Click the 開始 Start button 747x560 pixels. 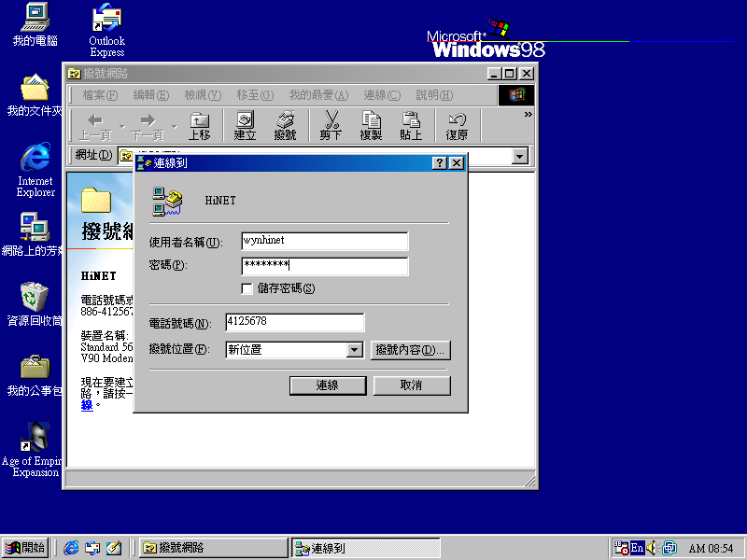tap(25, 548)
